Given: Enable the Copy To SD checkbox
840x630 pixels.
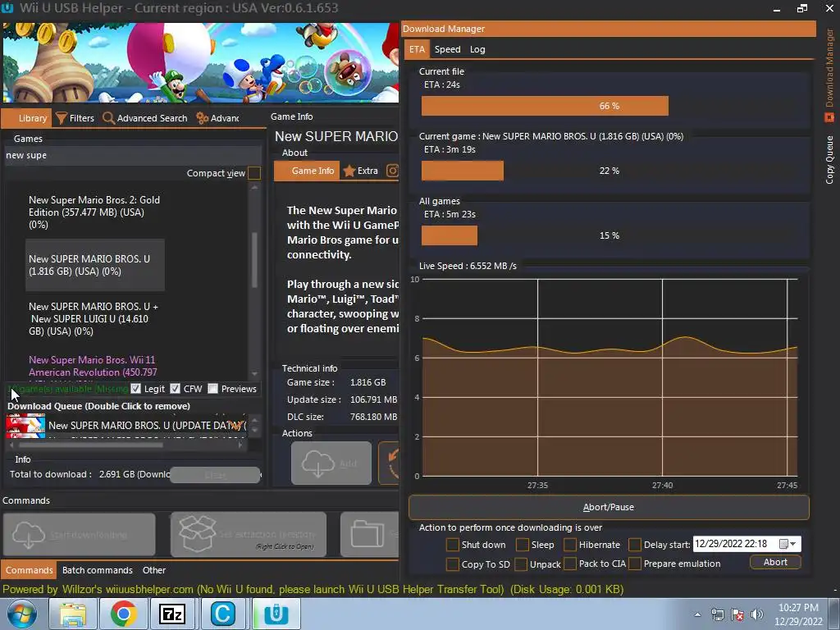Looking at the screenshot, I should [x=453, y=564].
